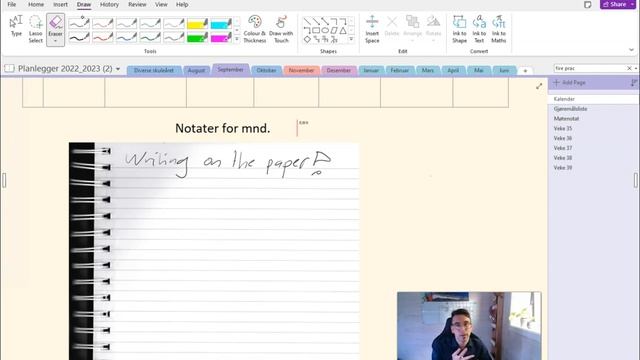Pick the thick black pen in bottom row

[79, 38]
